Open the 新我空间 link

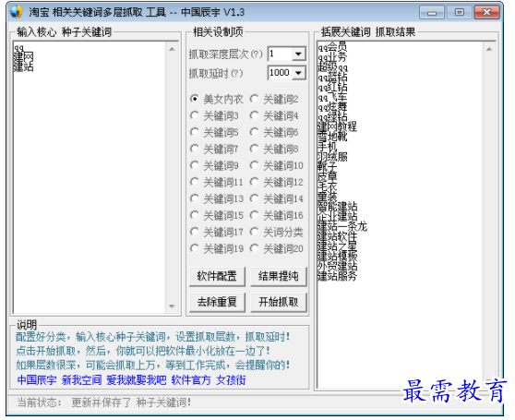pos(81,380)
